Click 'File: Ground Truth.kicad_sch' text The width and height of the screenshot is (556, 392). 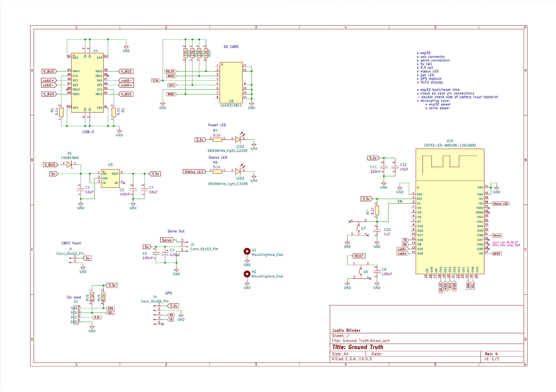pyautogui.click(x=361, y=341)
